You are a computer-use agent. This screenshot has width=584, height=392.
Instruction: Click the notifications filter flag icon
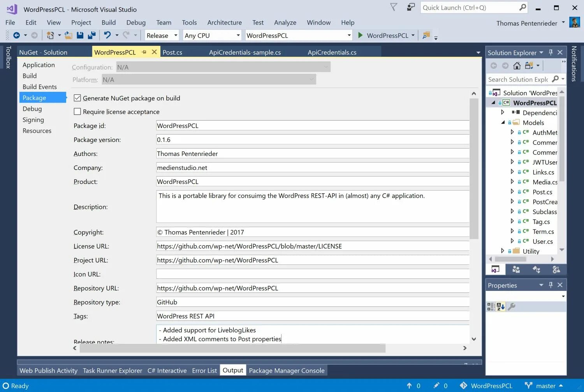[394, 7]
